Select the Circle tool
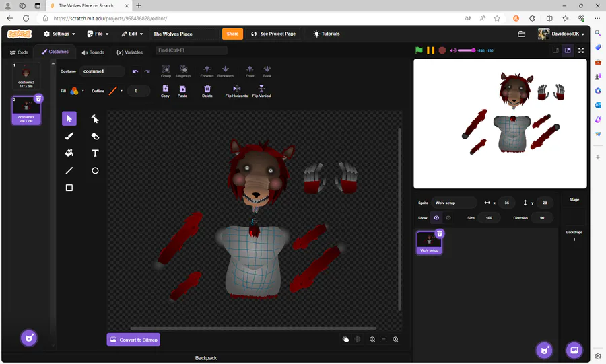Screen dimensions: 606x364 95,170
